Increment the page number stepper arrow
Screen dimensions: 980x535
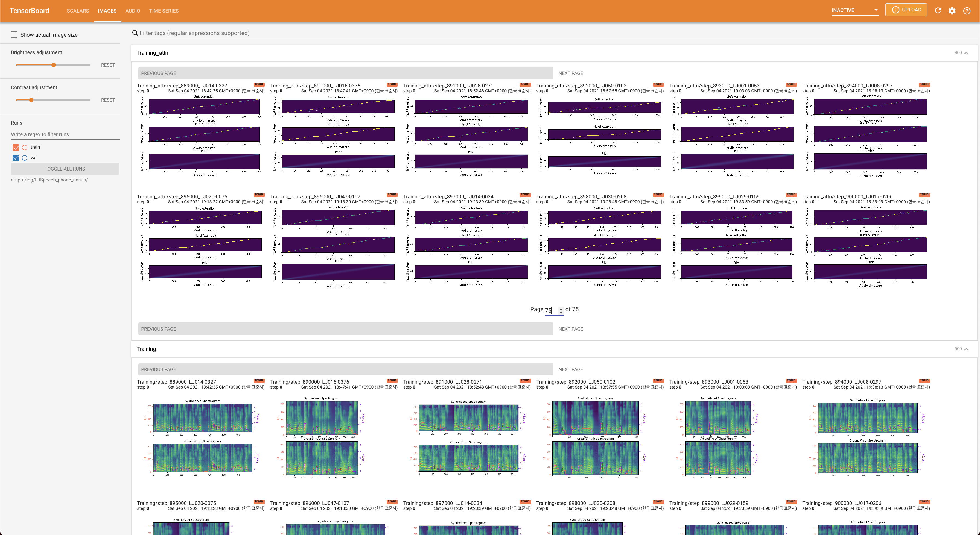561,308
